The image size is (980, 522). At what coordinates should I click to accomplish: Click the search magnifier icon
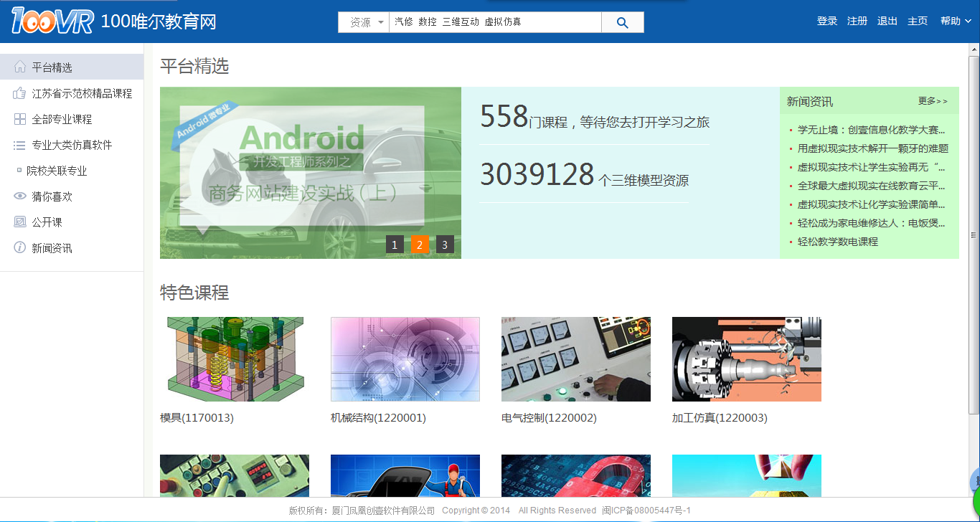(x=622, y=22)
